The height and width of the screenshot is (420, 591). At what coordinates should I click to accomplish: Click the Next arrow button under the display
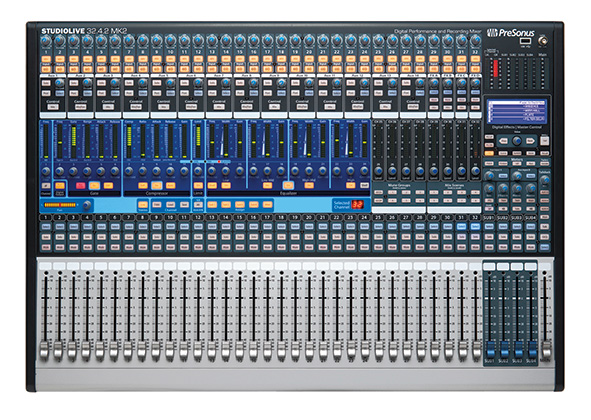tap(531, 141)
